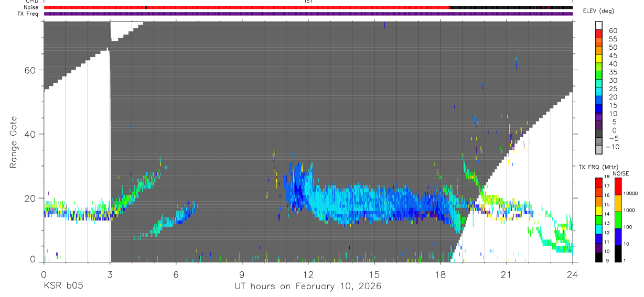Select the black bottom NOISE colorbar segment
The width and height of the screenshot is (644, 297).
pos(618,254)
